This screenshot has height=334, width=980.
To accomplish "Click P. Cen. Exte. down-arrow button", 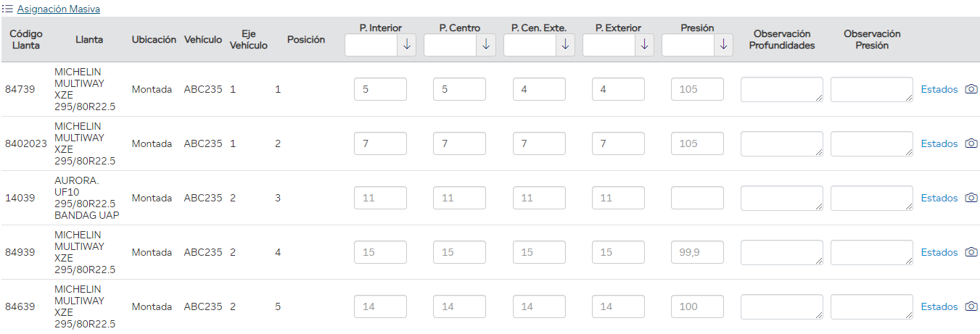I will pyautogui.click(x=565, y=45).
